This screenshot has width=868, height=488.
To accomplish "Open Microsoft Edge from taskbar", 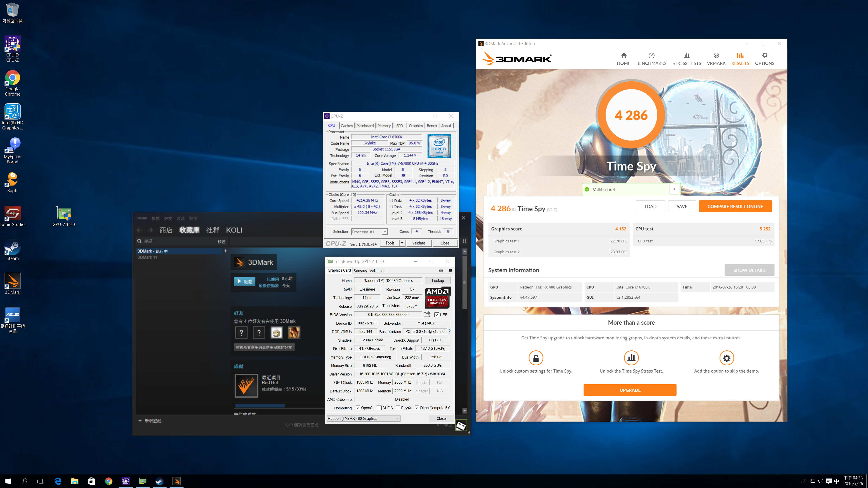I will pyautogui.click(x=58, y=481).
